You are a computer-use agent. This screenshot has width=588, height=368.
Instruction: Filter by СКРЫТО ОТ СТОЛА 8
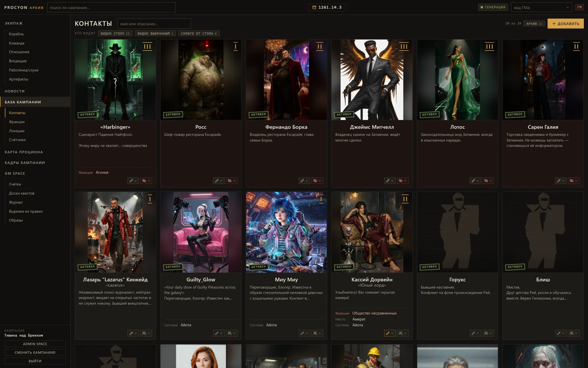[199, 34]
